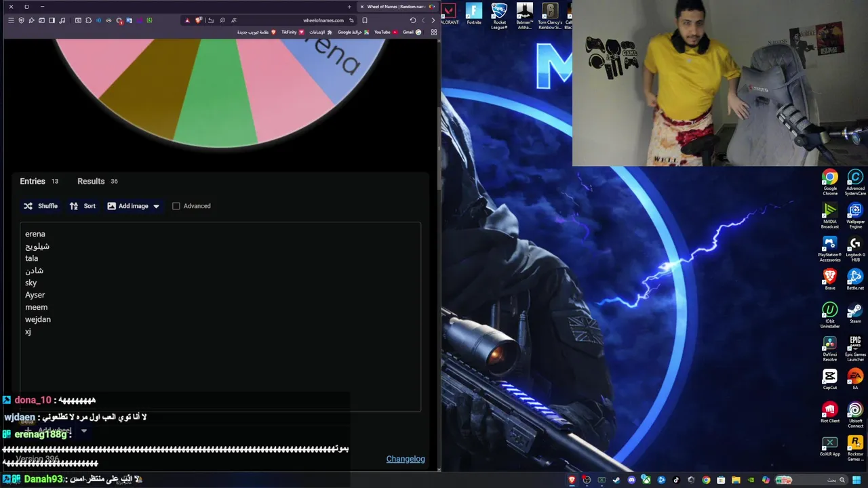This screenshot has height=488, width=868.
Task: Open GoXLR App desktop shortcut
Action: [830, 446]
